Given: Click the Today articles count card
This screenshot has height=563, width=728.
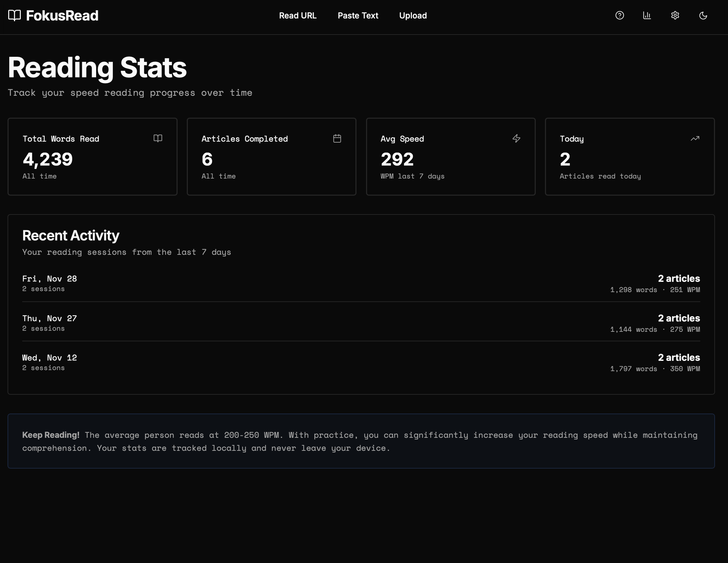Looking at the screenshot, I should (630, 157).
